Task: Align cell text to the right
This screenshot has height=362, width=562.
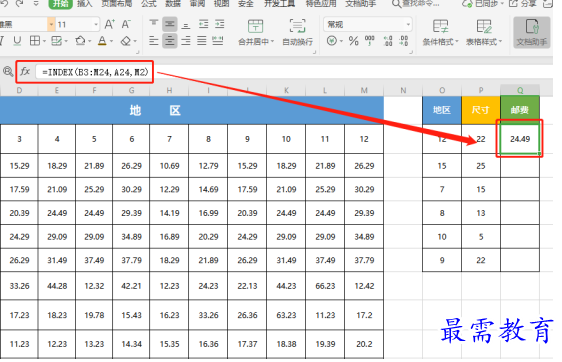Action: click(x=186, y=41)
